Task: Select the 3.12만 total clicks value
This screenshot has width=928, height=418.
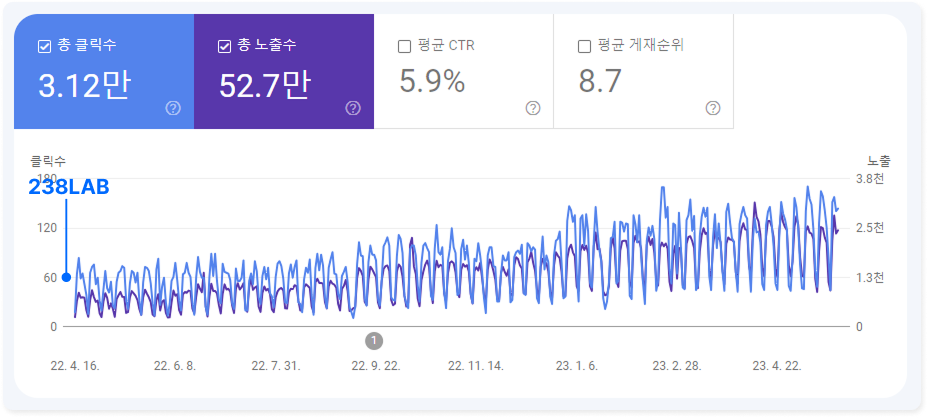Action: click(x=83, y=85)
